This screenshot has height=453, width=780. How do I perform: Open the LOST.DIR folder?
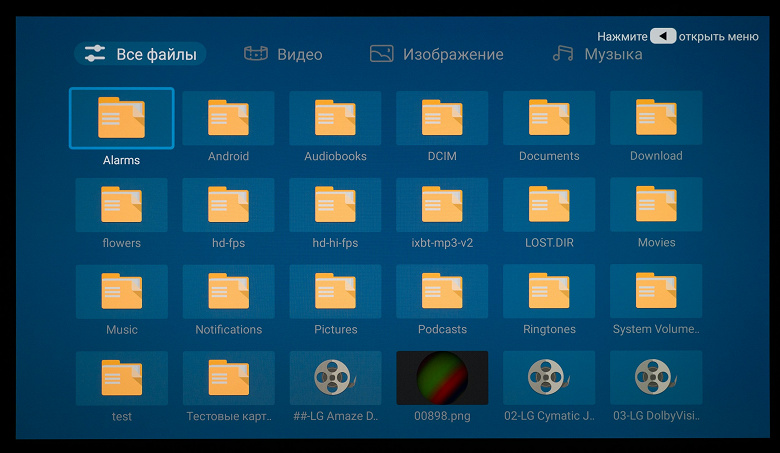coord(549,204)
